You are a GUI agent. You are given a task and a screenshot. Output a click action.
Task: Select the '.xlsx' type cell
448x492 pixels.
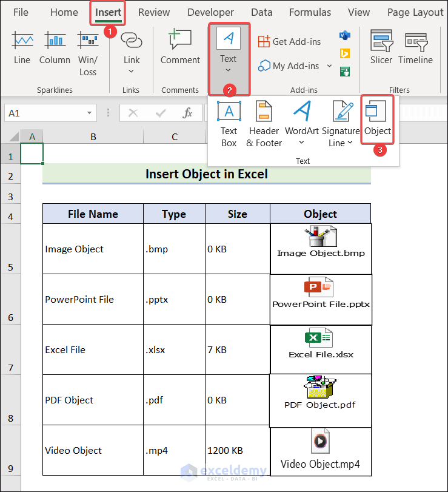click(x=175, y=349)
